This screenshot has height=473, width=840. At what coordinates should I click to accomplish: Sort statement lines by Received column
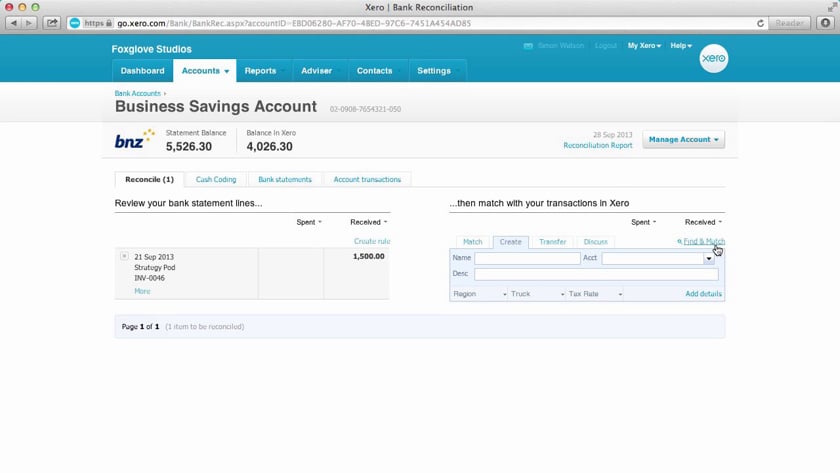[368, 222]
